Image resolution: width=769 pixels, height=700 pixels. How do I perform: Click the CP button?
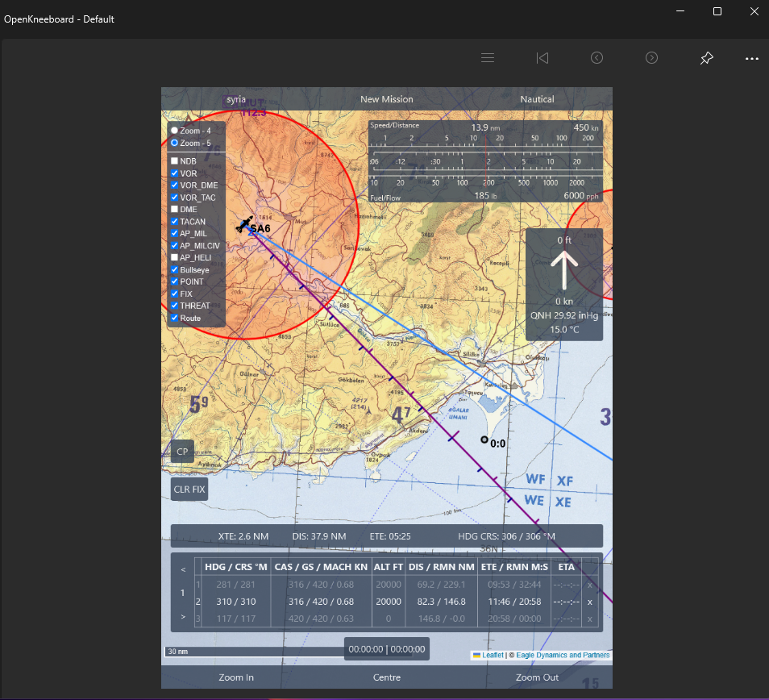[182, 452]
